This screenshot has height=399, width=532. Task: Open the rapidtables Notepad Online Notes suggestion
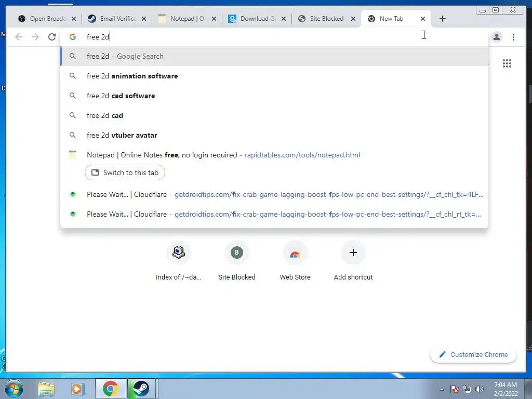point(274,155)
